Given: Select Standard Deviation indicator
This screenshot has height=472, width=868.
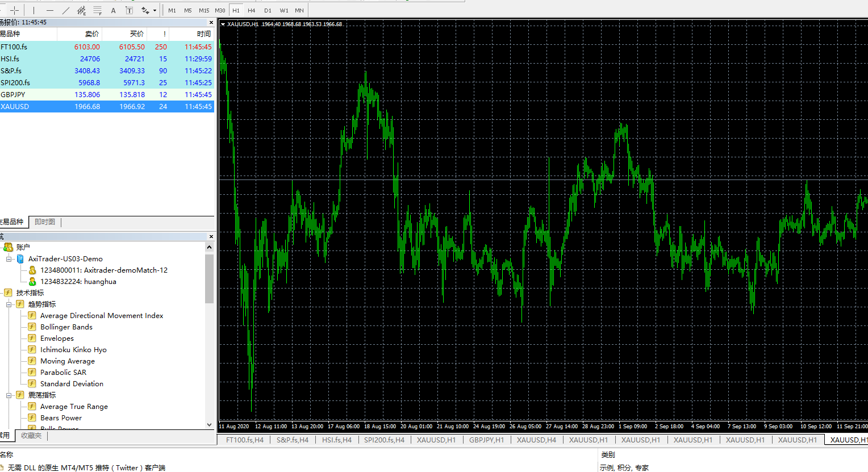Looking at the screenshot, I should coord(72,384).
